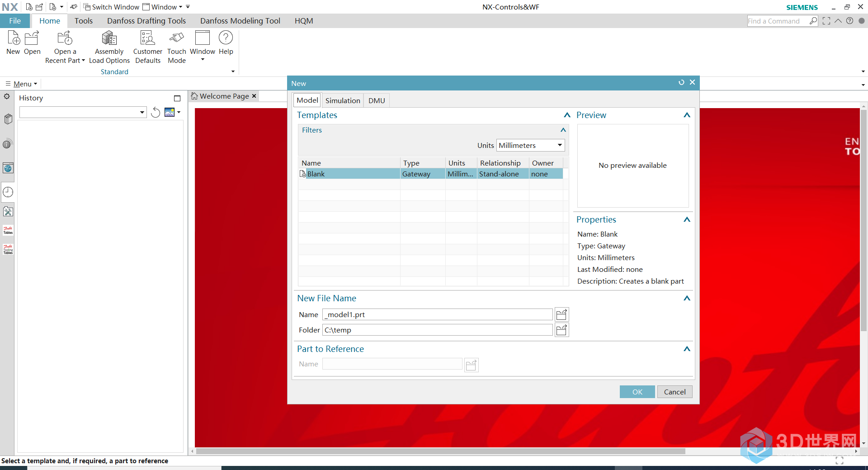
Task: Close the Welcome Page tab
Action: pos(254,96)
